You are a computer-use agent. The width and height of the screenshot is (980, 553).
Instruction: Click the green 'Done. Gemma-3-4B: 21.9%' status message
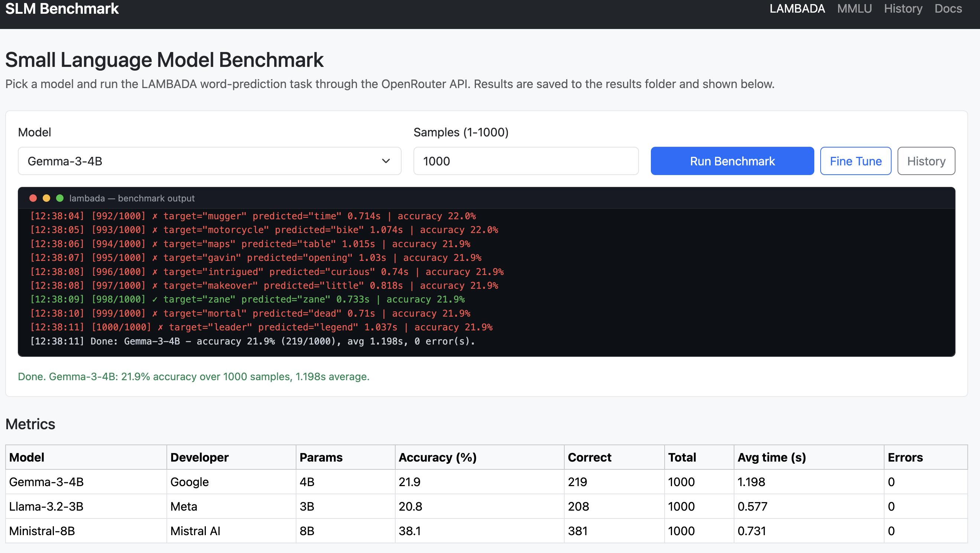(194, 376)
